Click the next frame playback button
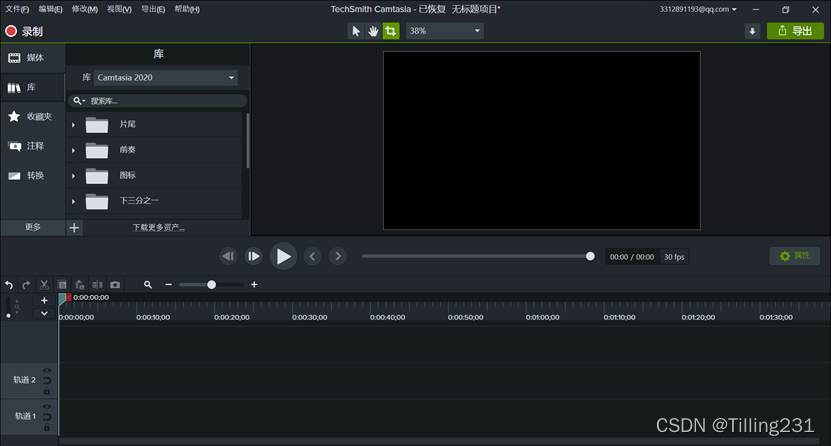The height and width of the screenshot is (446, 831). [254, 256]
